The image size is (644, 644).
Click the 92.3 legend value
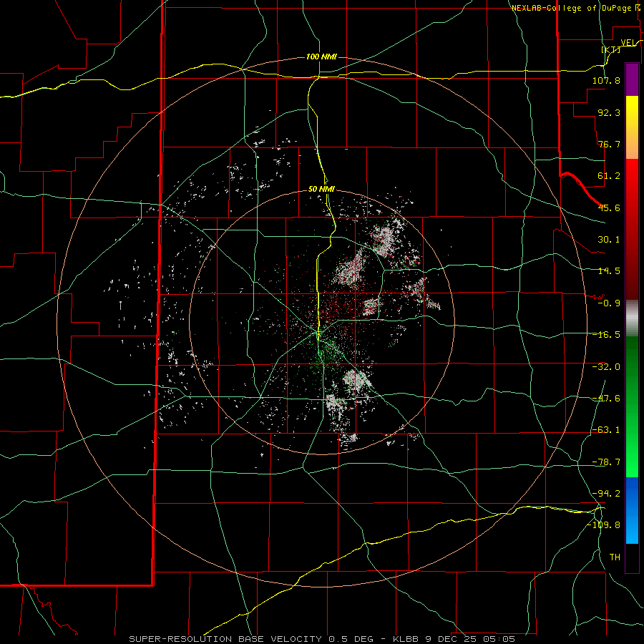click(x=609, y=112)
